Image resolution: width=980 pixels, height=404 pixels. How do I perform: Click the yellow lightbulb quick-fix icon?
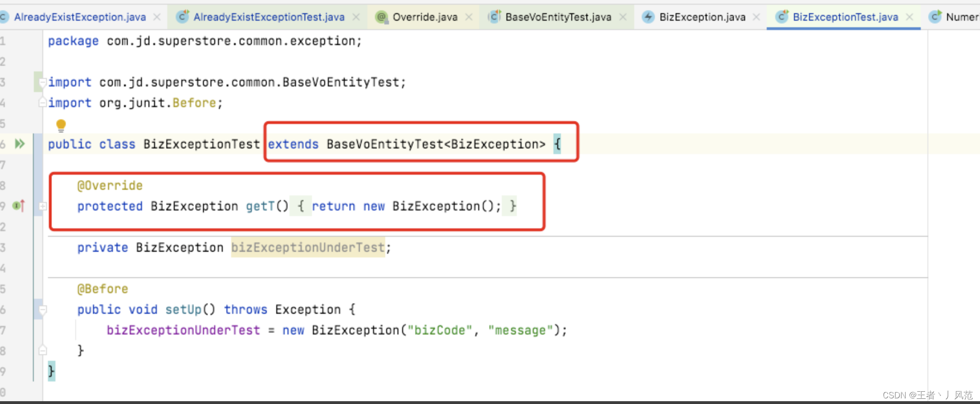[61, 125]
